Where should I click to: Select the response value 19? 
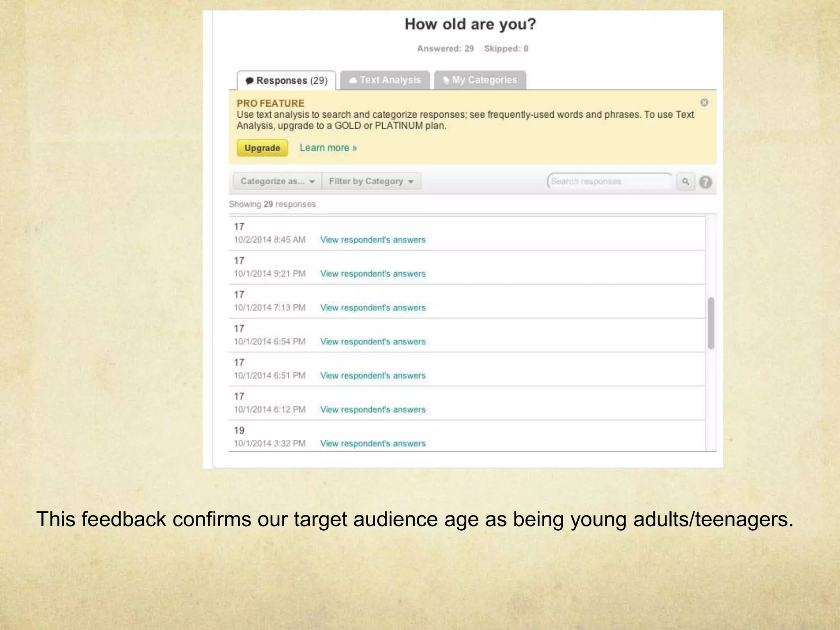pyautogui.click(x=239, y=431)
